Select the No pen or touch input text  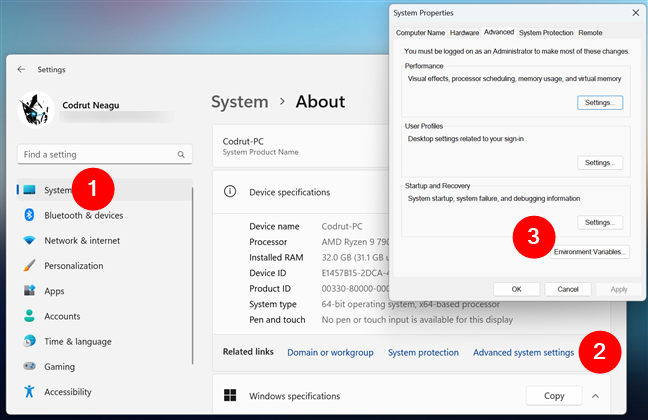click(417, 320)
